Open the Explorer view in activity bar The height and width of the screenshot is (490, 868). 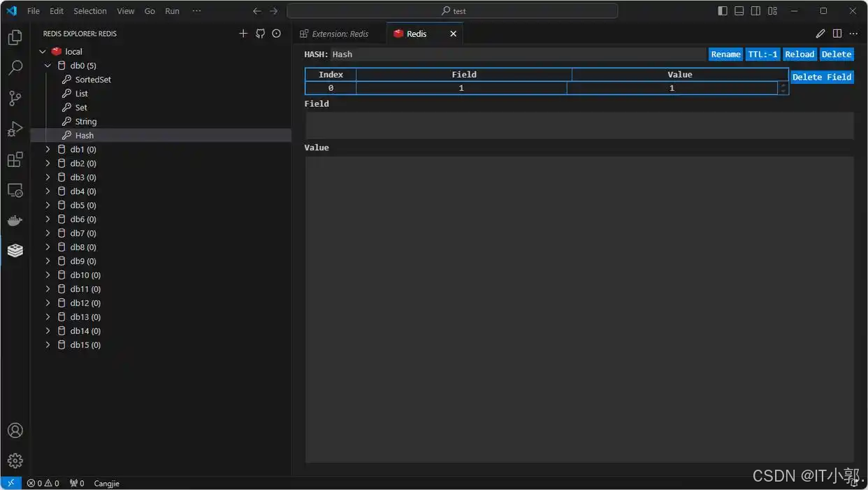click(x=15, y=37)
